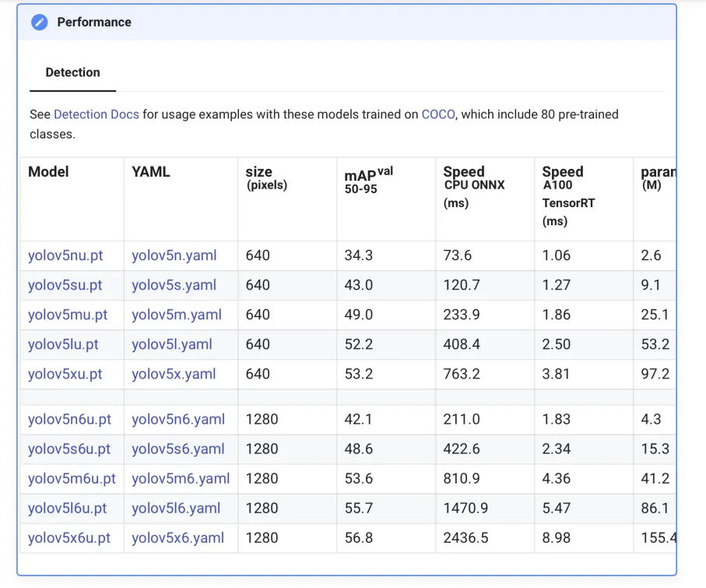Viewport: 706px width, 588px height.
Task: Open the yolov5m.yaml link
Action: [x=176, y=315]
